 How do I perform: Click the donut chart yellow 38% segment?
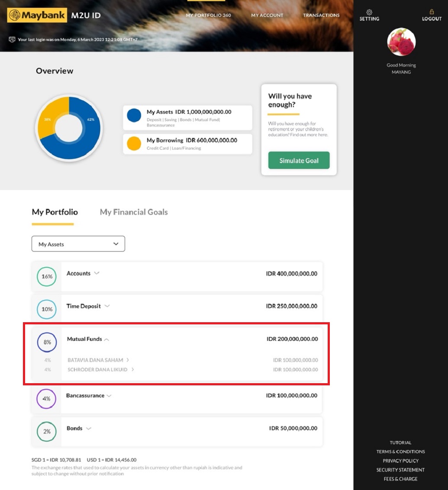coord(47,119)
